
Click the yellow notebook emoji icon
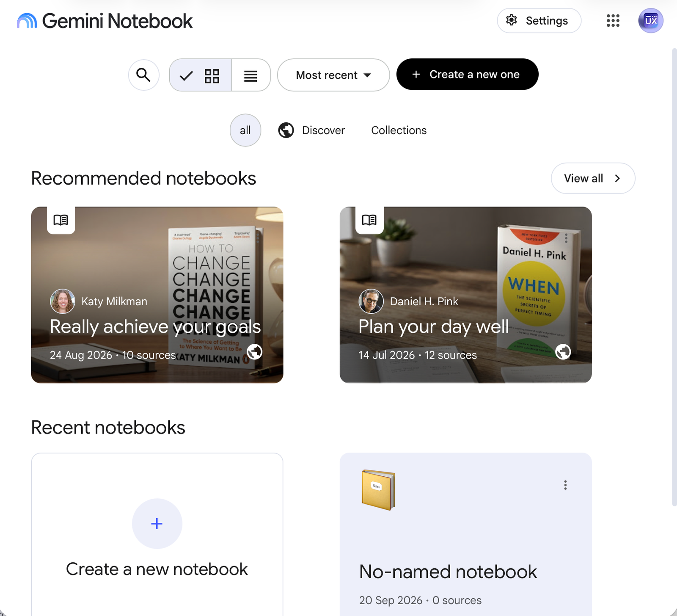tap(378, 490)
